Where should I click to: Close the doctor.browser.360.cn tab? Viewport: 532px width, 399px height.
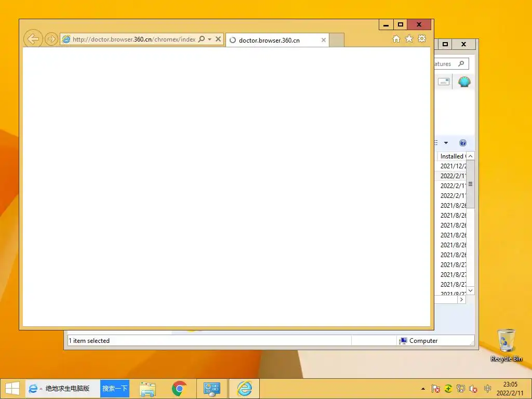(324, 40)
